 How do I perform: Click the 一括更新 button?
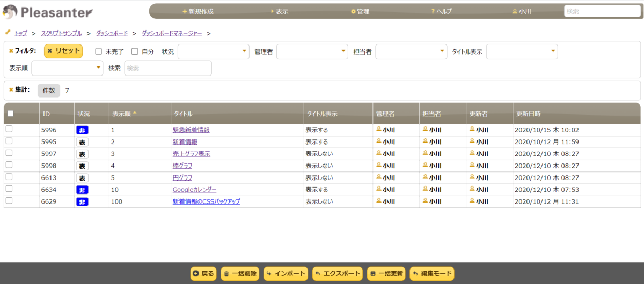[386, 274]
